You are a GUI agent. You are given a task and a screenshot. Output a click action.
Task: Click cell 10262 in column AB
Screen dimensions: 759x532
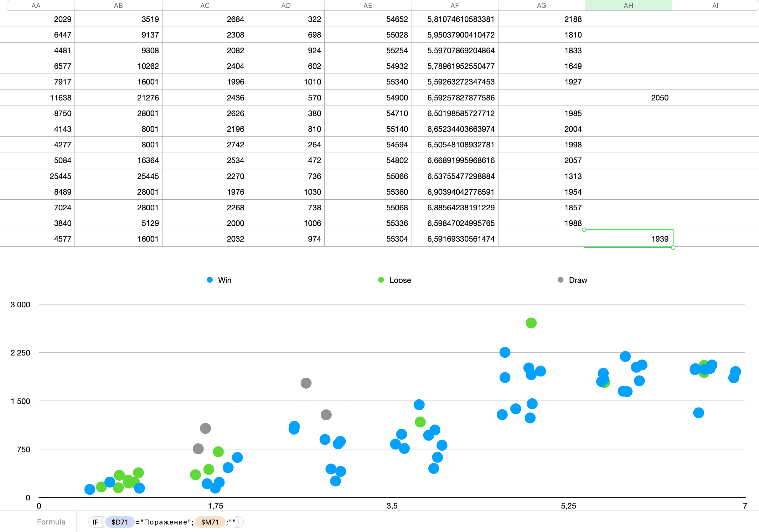coord(118,66)
